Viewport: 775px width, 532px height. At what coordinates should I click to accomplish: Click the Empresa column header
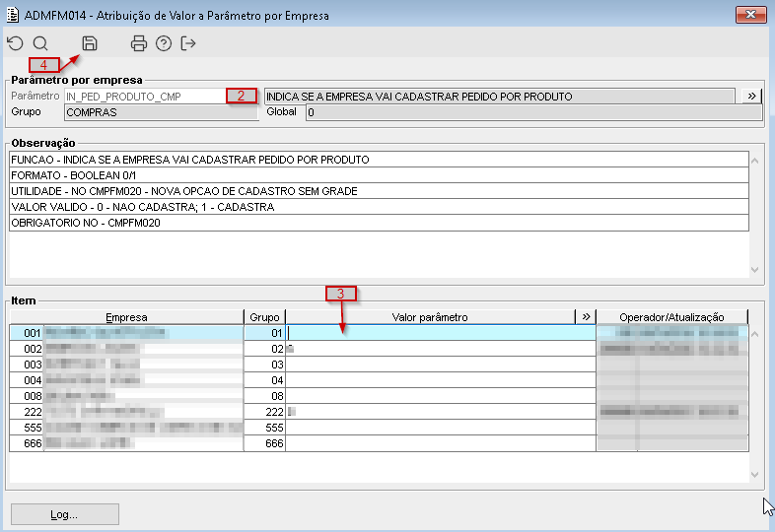126,317
